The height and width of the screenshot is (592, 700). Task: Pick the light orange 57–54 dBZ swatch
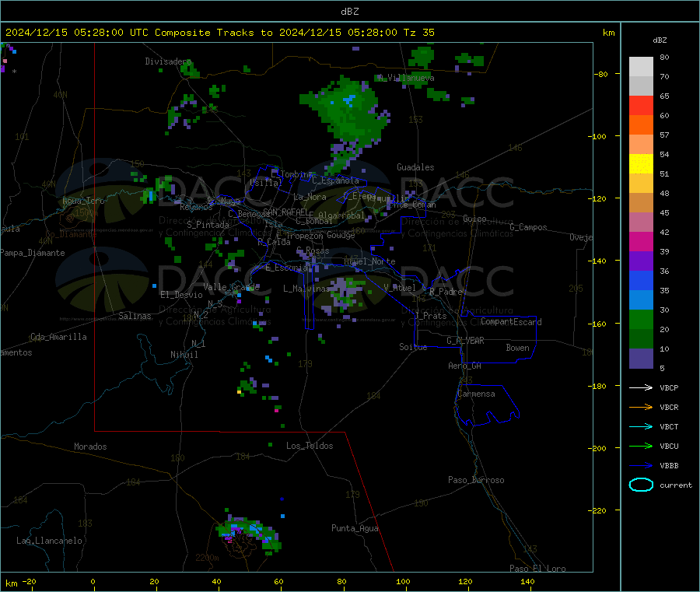[x=641, y=144]
